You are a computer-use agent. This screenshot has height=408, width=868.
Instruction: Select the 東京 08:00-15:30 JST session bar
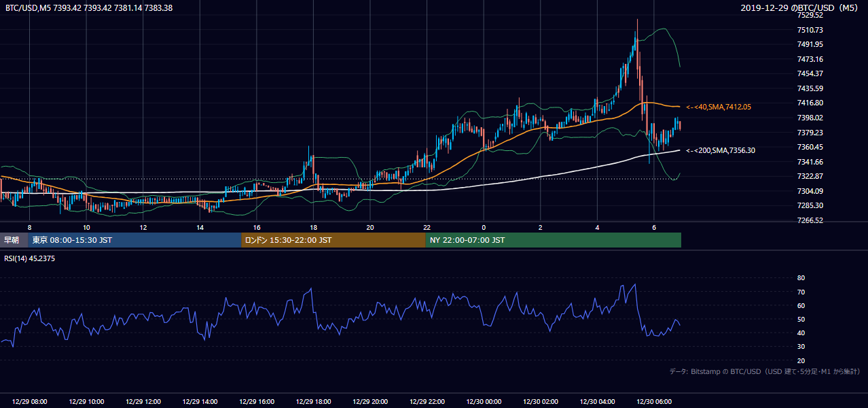[134, 240]
